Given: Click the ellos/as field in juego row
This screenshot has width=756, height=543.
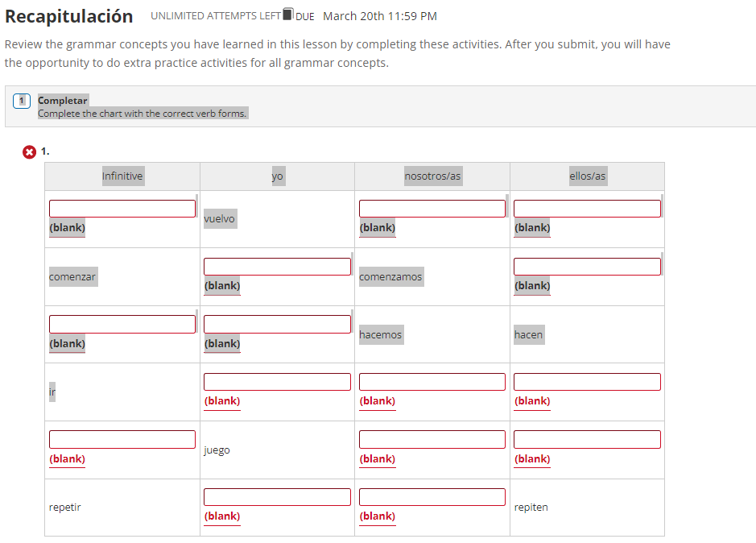Looking at the screenshot, I should (587, 439).
